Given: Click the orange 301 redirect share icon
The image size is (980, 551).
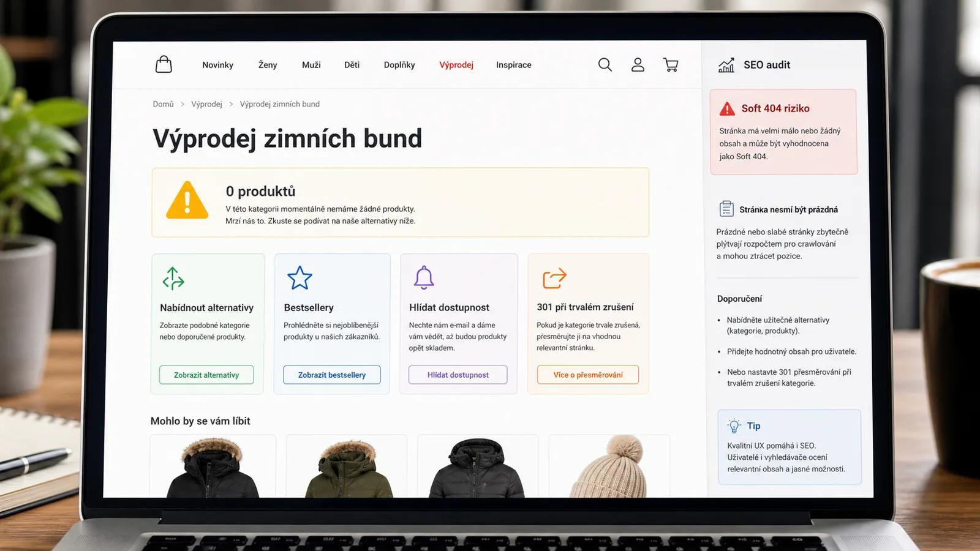Looking at the screenshot, I should point(554,279).
